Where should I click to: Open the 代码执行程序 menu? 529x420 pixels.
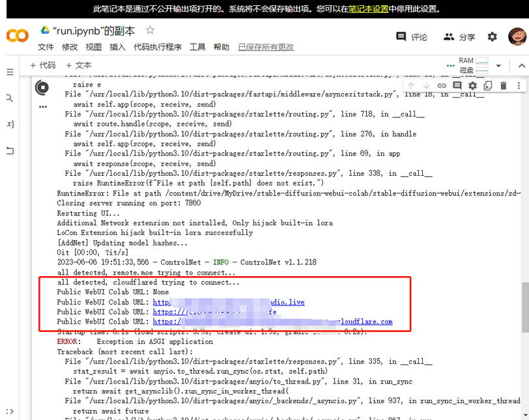[x=158, y=47]
